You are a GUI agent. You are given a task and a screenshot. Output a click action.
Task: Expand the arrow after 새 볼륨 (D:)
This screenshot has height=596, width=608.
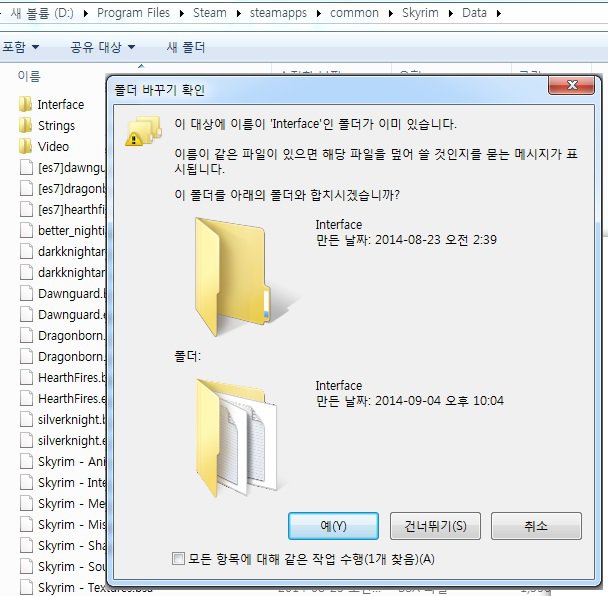point(86,14)
